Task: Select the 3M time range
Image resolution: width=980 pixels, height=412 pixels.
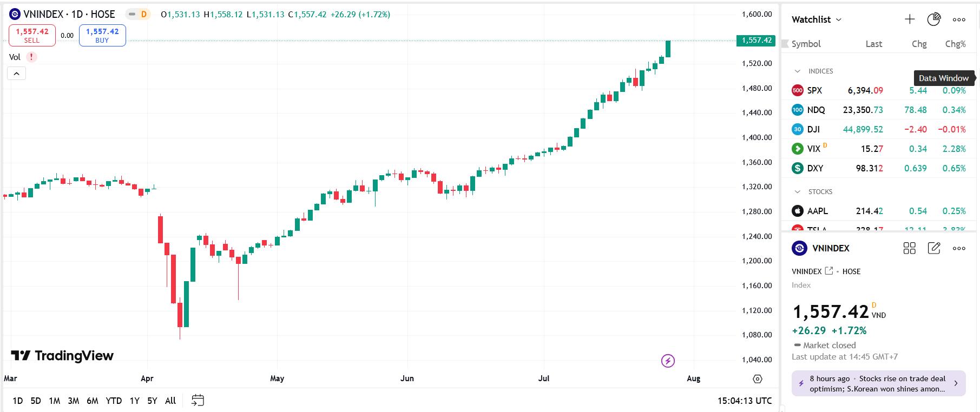Action: click(74, 401)
